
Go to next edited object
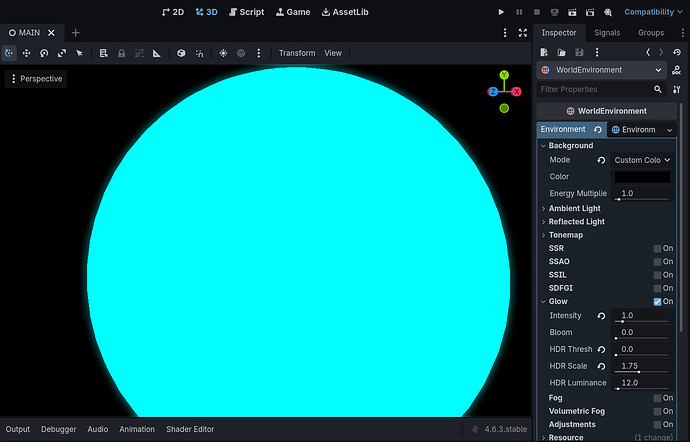(661, 52)
